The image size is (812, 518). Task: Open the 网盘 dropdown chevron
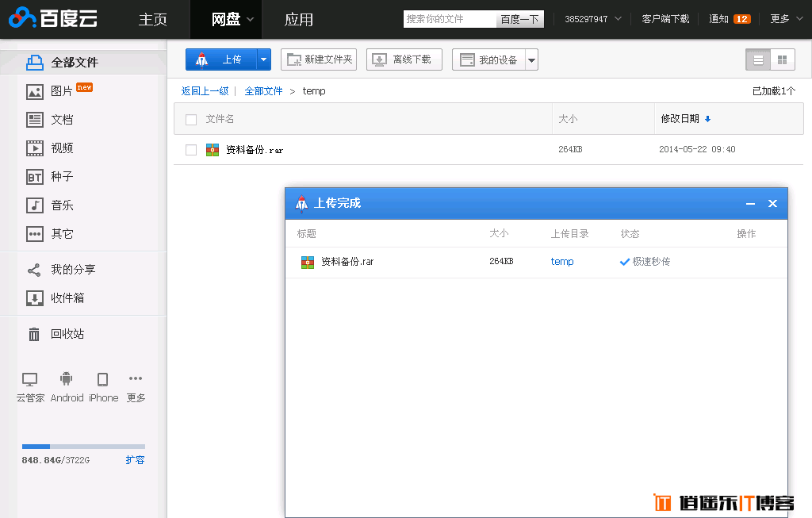click(x=250, y=20)
